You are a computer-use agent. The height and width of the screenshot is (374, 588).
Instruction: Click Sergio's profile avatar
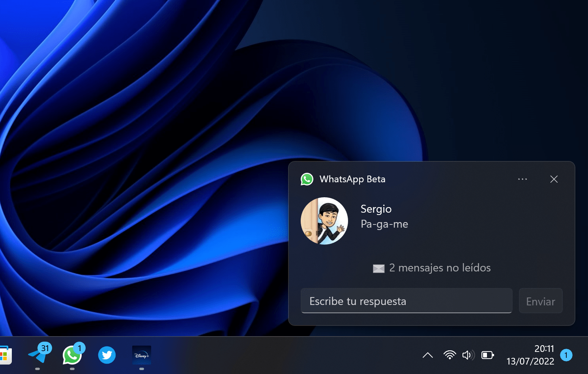click(x=324, y=221)
